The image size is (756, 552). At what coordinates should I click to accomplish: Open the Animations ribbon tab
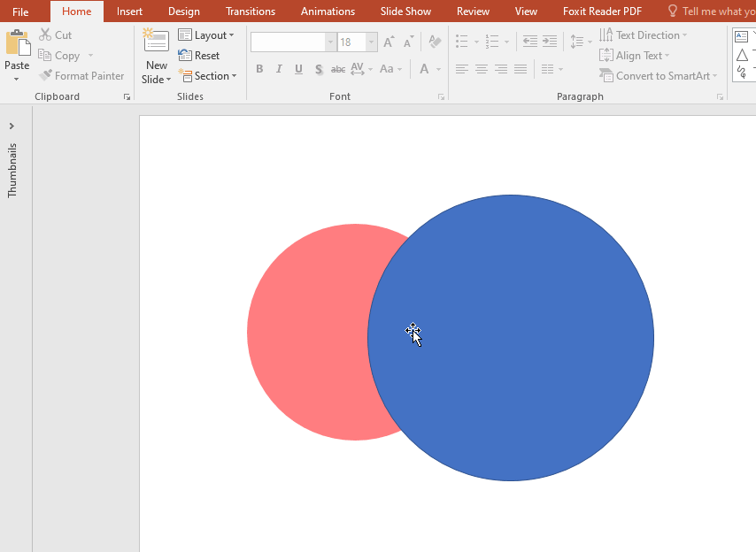(328, 11)
